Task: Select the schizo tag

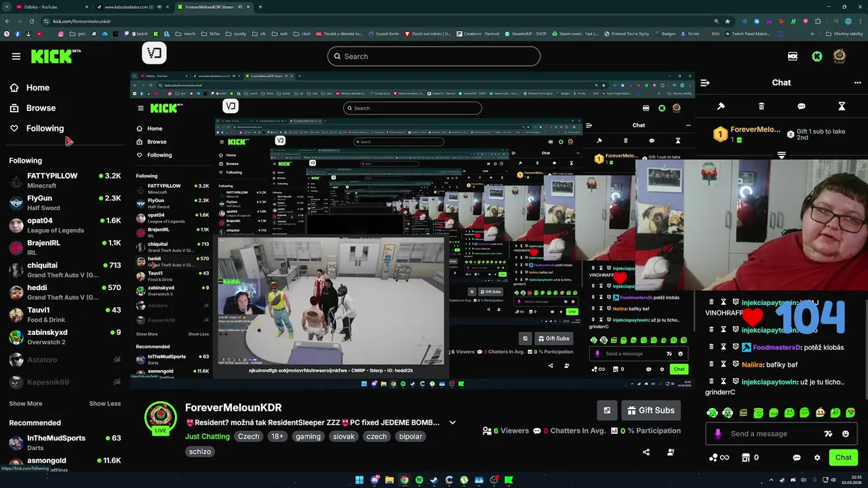Action: click(x=200, y=451)
